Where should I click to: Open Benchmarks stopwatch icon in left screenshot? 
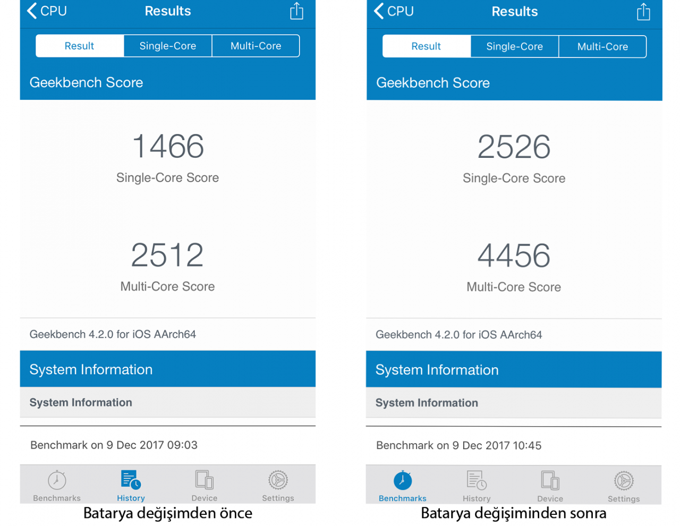coord(57,481)
